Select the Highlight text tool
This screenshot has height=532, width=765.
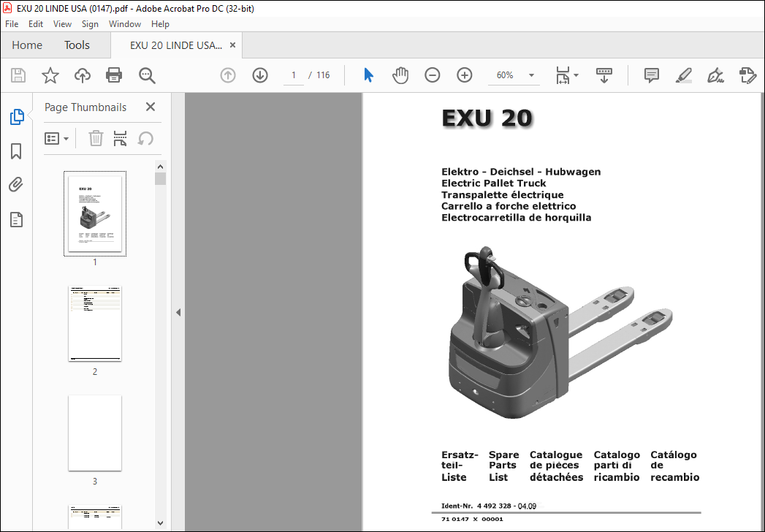683,75
